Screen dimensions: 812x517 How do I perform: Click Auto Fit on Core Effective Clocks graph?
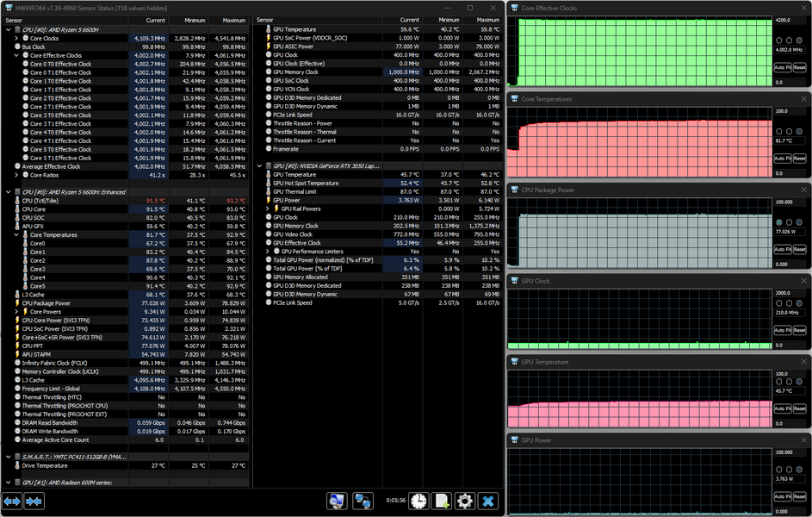click(784, 67)
